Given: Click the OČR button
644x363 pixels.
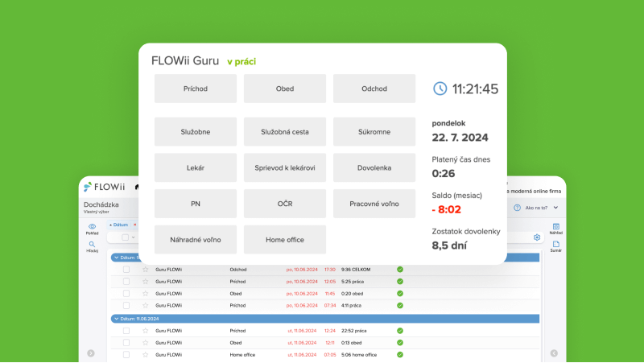Looking at the screenshot, I should (285, 204).
